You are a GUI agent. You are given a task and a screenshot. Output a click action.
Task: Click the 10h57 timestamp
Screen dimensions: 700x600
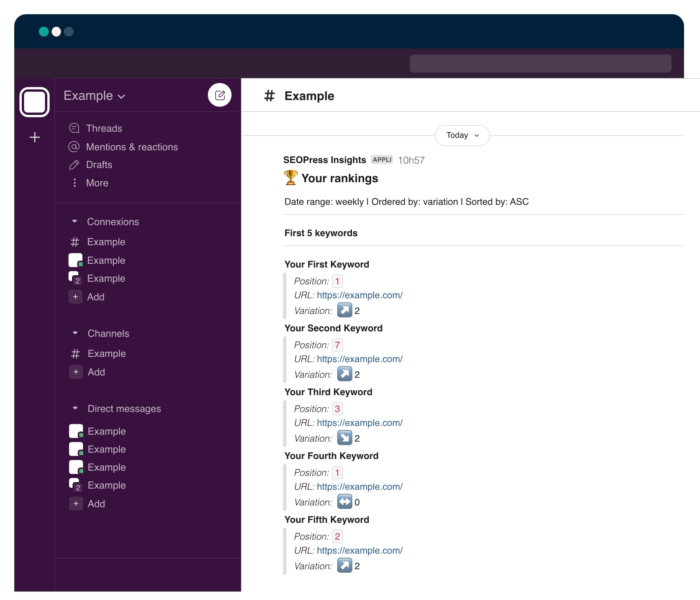pos(411,160)
